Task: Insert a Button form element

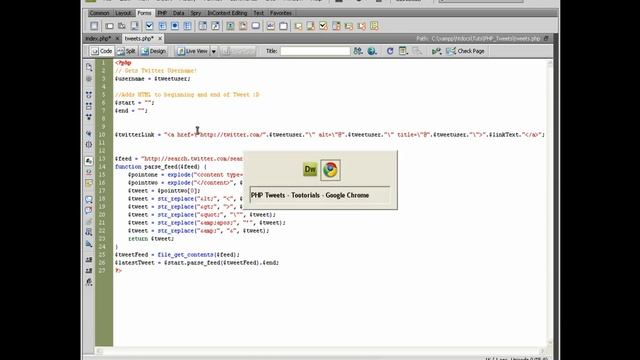Action: click(x=256, y=26)
